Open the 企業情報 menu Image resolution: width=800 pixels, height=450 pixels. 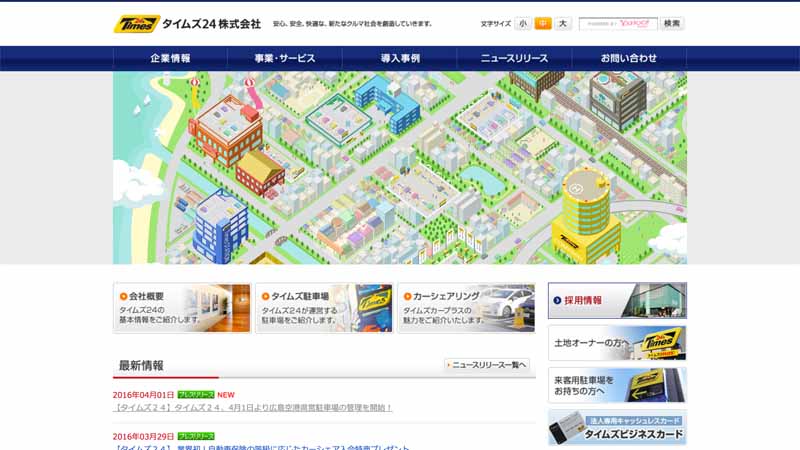click(x=170, y=58)
